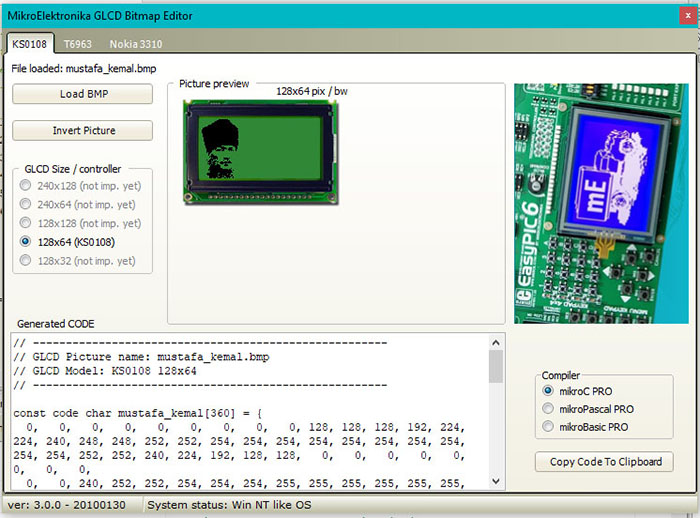This screenshot has width=700, height=518.
Task: Choose the 128x32 GLCD size radio
Action: [27, 261]
